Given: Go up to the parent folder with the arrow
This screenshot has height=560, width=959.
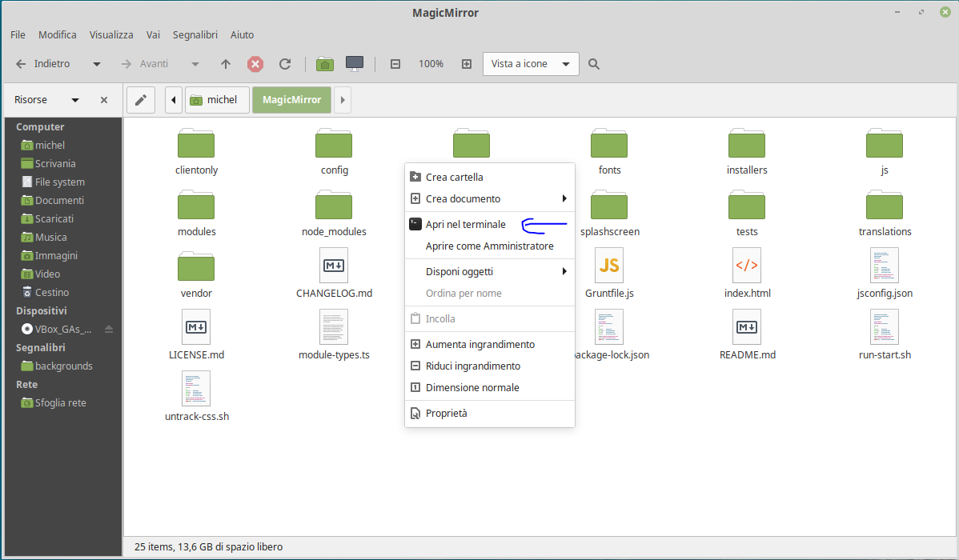Looking at the screenshot, I should (226, 63).
